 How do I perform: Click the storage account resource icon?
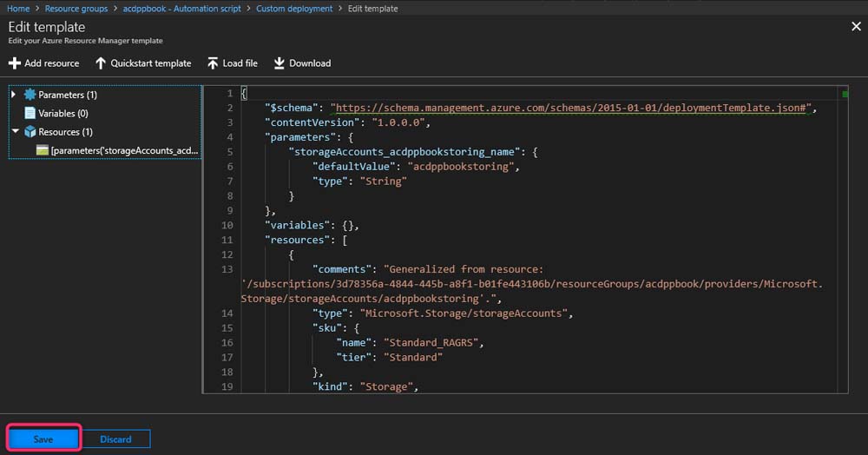pos(42,150)
